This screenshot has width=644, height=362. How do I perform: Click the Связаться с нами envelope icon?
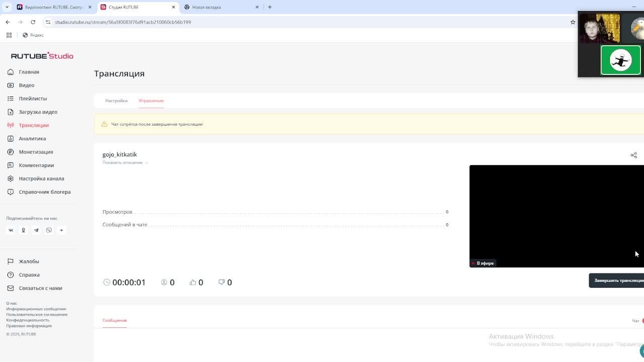pyautogui.click(x=11, y=288)
